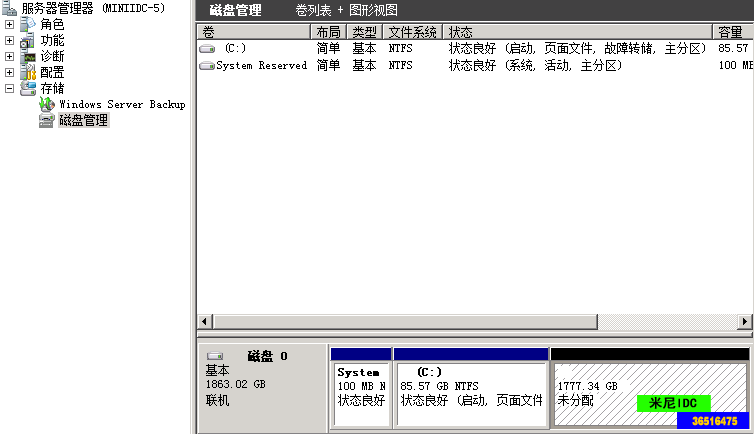Click the left arrow of horizontal scrollbar
Viewport: 754px width, 434px height.
[x=204, y=322]
